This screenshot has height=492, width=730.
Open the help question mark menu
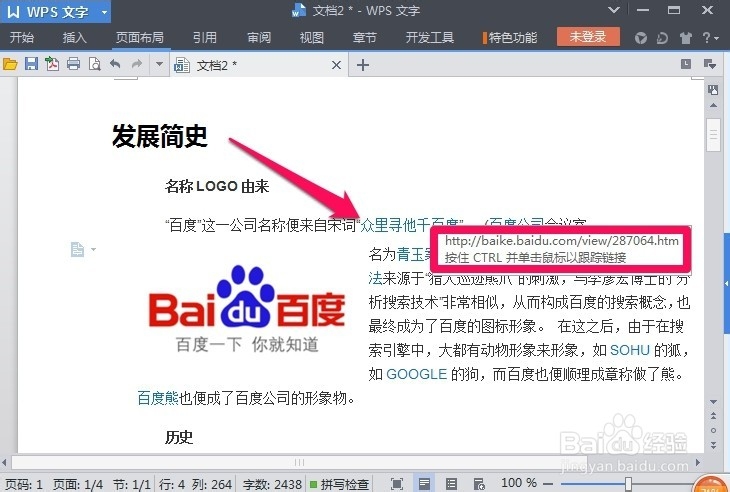(x=710, y=38)
